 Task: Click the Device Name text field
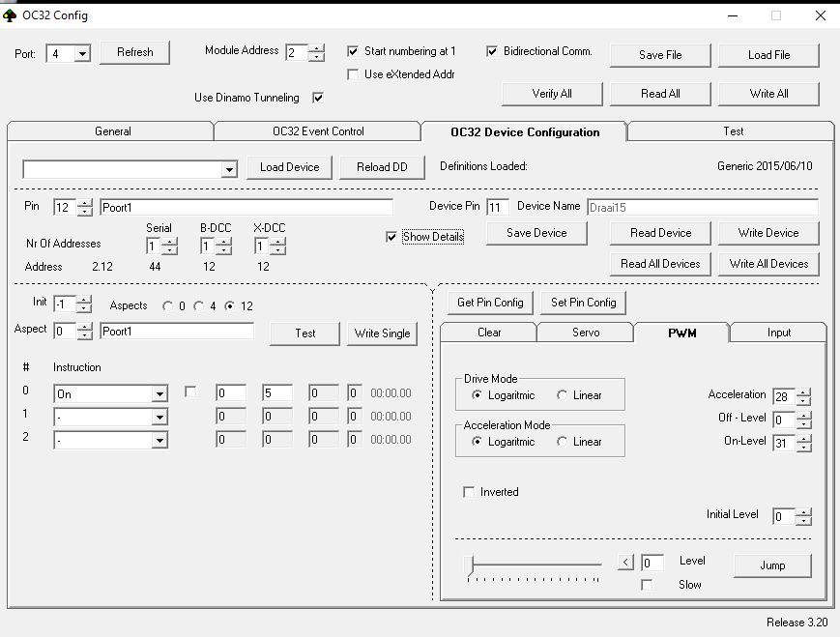[x=701, y=207]
